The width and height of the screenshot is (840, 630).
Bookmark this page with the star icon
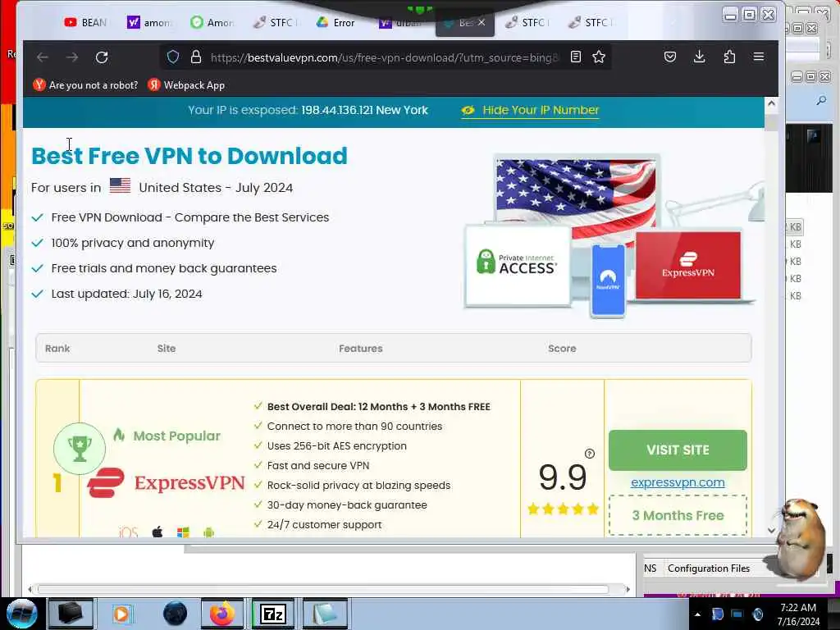pyautogui.click(x=599, y=57)
